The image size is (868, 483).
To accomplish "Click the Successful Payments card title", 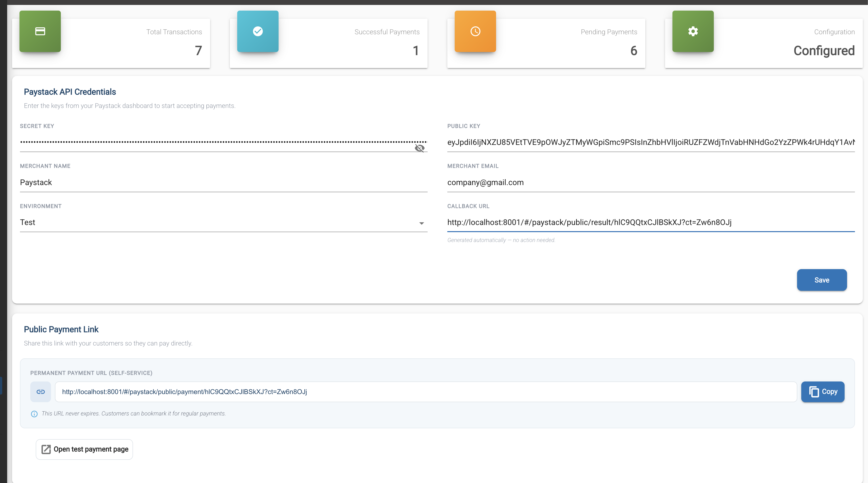I will (x=387, y=32).
